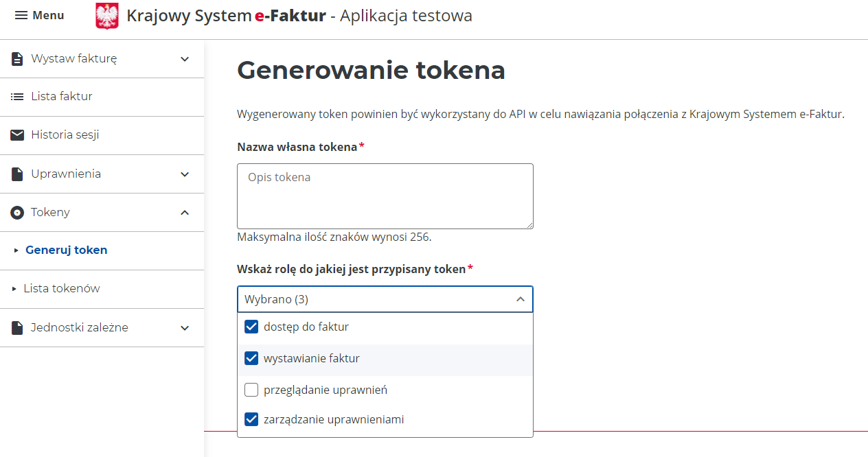Click the Wystaw fakturę document icon
Screen dimensions: 868x457
(x=17, y=59)
